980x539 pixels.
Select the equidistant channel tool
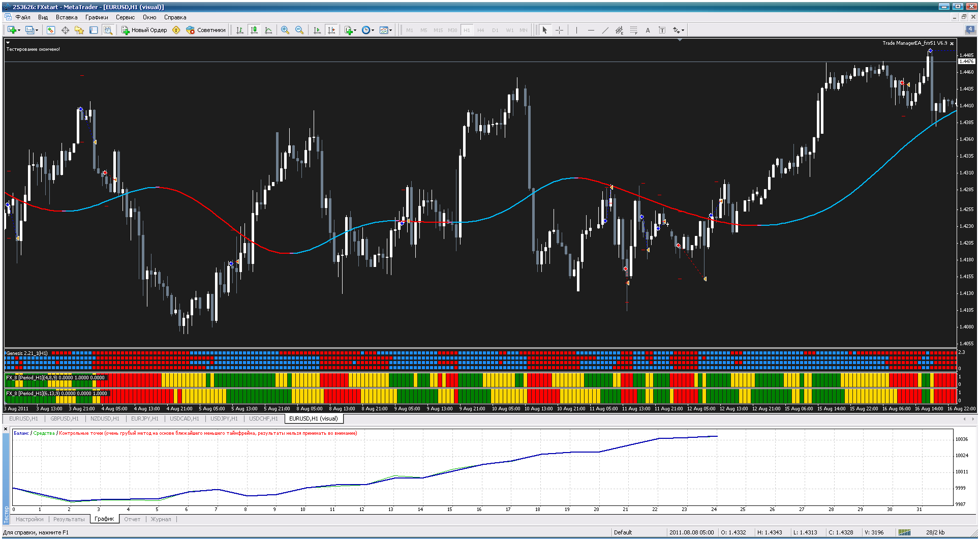[619, 30]
